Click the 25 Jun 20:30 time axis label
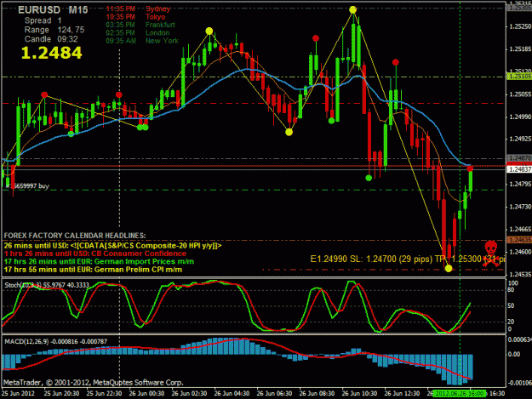Viewport: 532px width, 399px height. pyautogui.click(x=61, y=394)
